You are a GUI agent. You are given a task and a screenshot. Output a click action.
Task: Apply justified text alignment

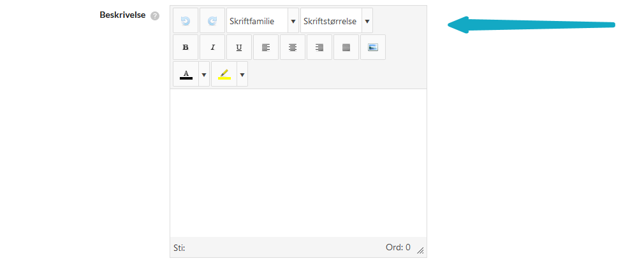click(x=346, y=47)
